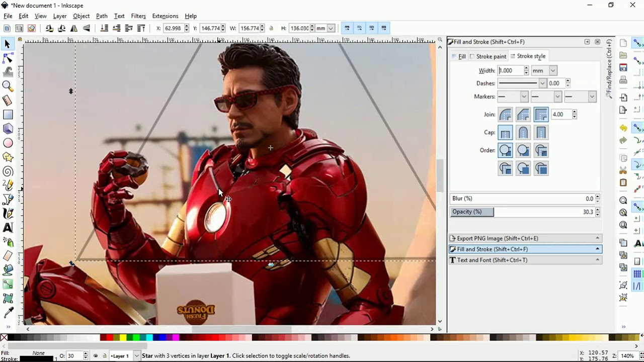Screen dimensions: 644x362
Task: Select the Star and polygon tool
Action: coord(8,157)
